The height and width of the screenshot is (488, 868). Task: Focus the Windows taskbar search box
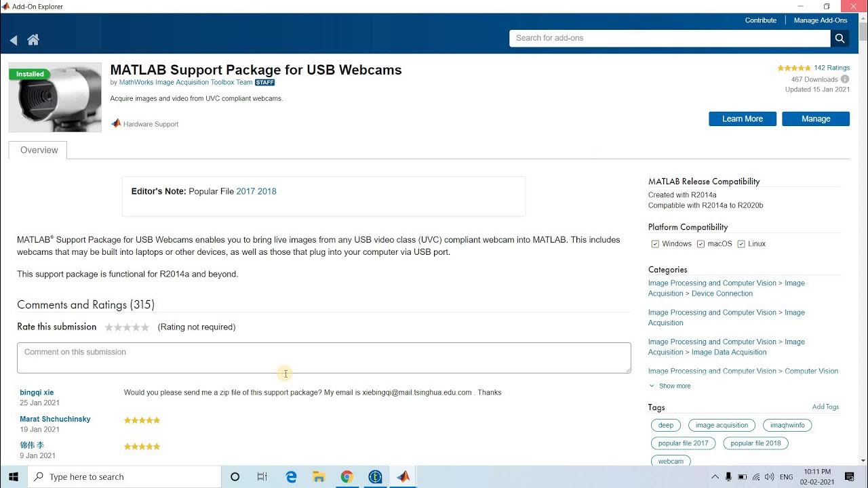pyautogui.click(x=125, y=477)
